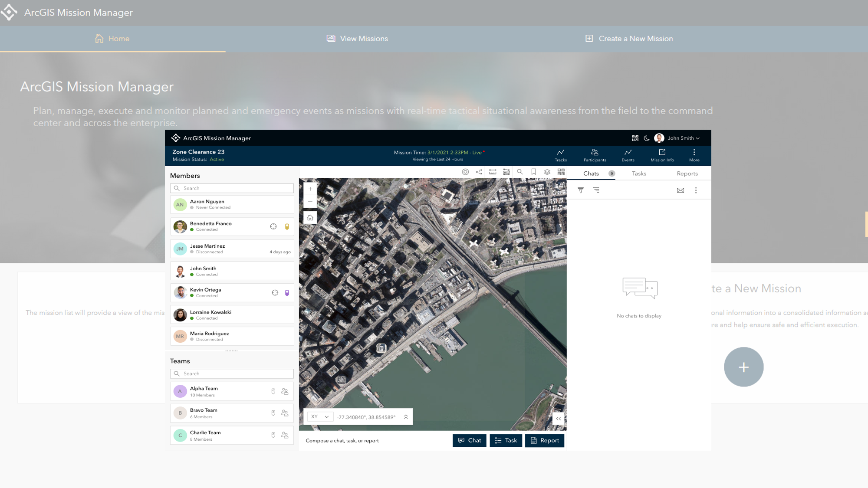This screenshot has height=488, width=868.
Task: Start a new chat with the envelope icon
Action: tap(681, 190)
